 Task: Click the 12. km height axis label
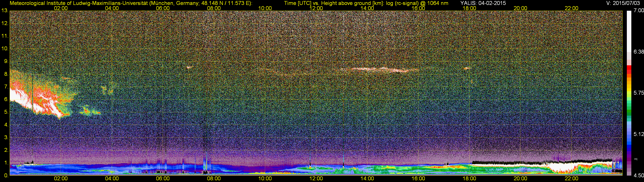coord(5,23)
